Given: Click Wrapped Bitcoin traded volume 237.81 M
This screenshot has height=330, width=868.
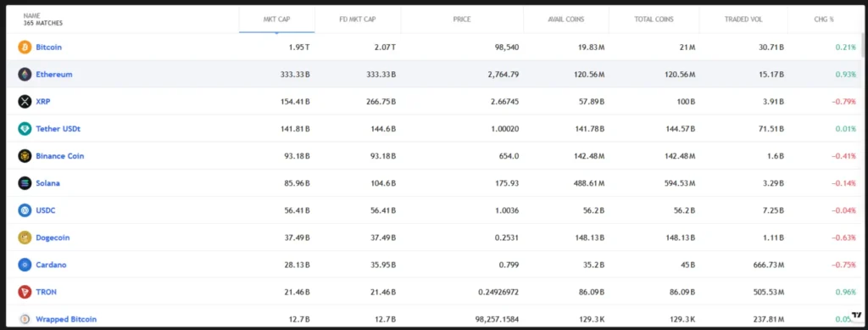Looking at the screenshot, I should pyautogui.click(x=768, y=319).
